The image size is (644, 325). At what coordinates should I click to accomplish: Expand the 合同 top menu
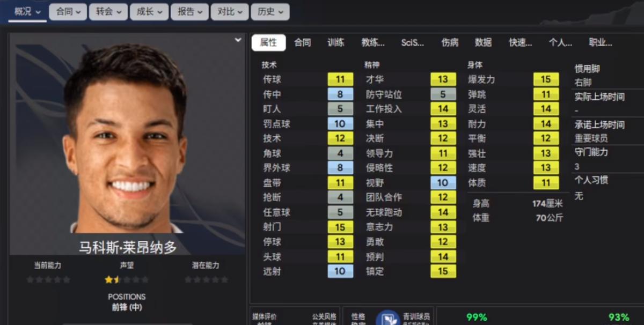click(x=68, y=12)
